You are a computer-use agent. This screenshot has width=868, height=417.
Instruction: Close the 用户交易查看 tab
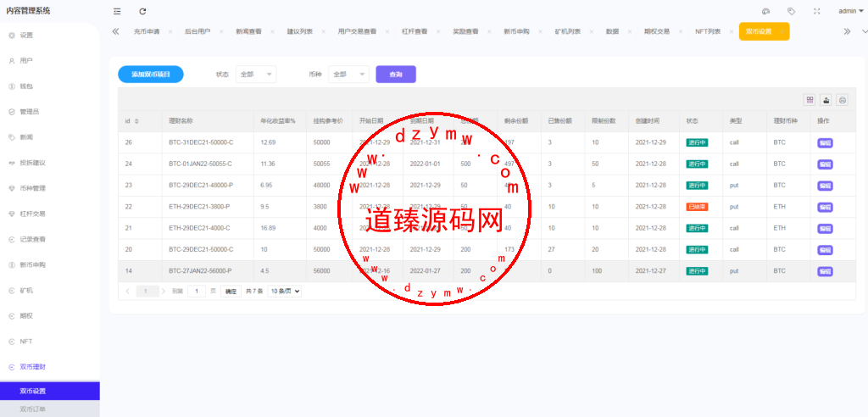387,31
